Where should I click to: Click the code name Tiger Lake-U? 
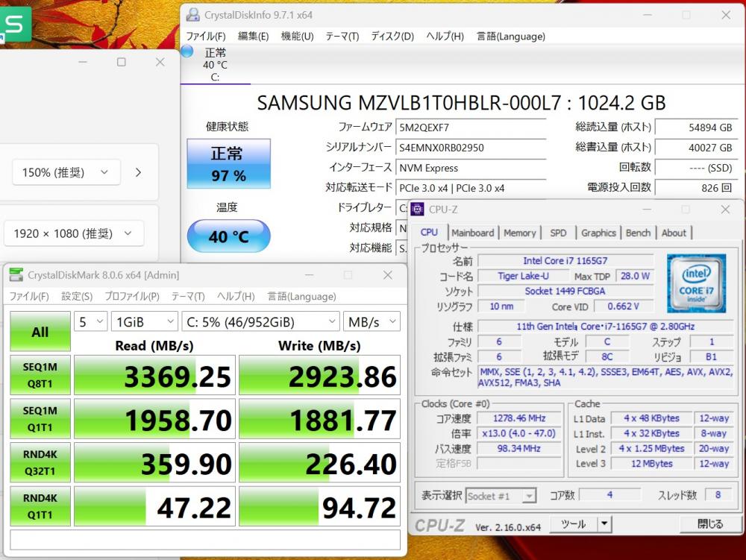[523, 276]
